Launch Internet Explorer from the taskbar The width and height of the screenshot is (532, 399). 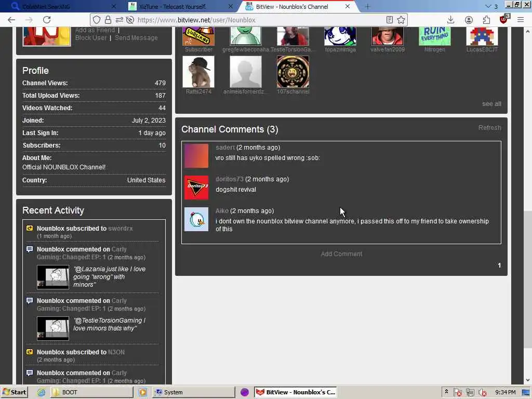tap(42, 392)
